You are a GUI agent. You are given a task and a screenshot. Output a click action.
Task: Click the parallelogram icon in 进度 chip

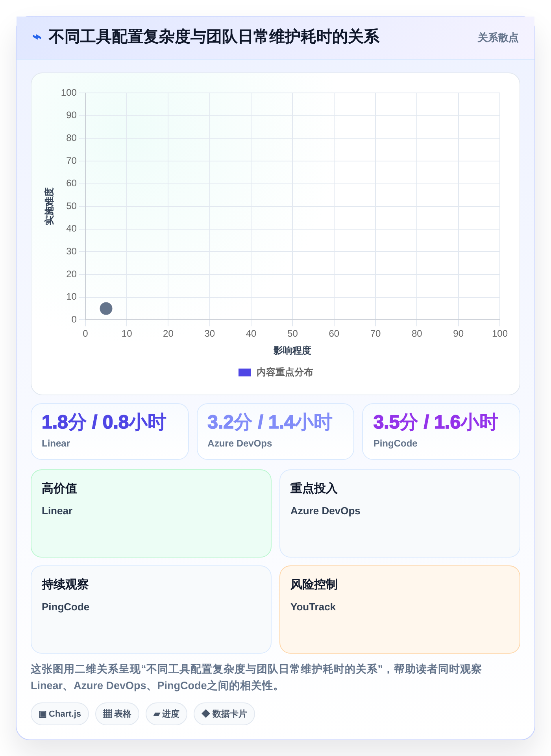coord(157,714)
